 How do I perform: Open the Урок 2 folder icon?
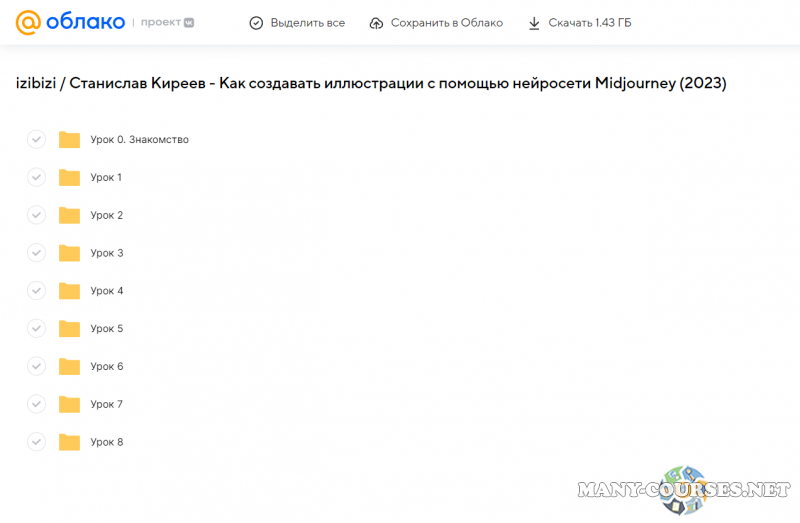(x=69, y=215)
